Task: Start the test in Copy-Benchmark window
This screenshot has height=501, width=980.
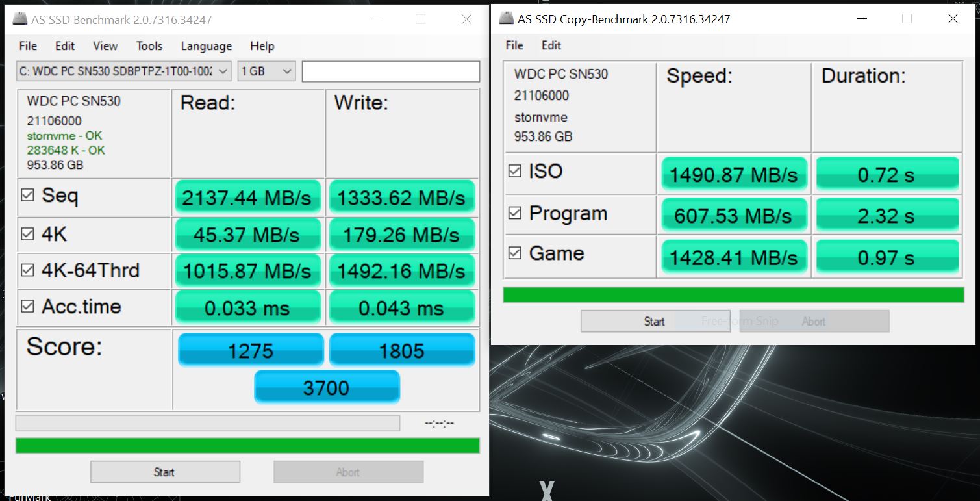Action: pos(655,321)
